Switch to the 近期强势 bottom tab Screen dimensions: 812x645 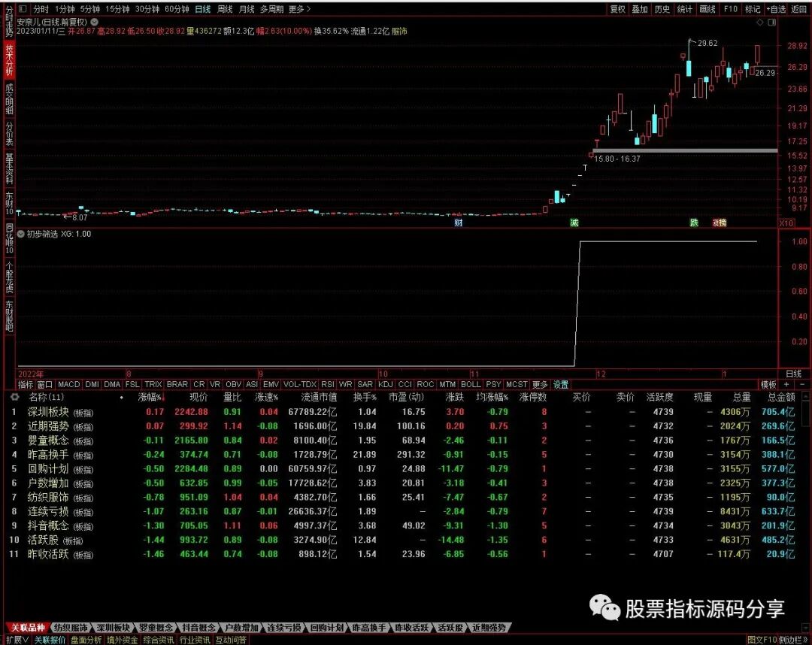point(489,628)
